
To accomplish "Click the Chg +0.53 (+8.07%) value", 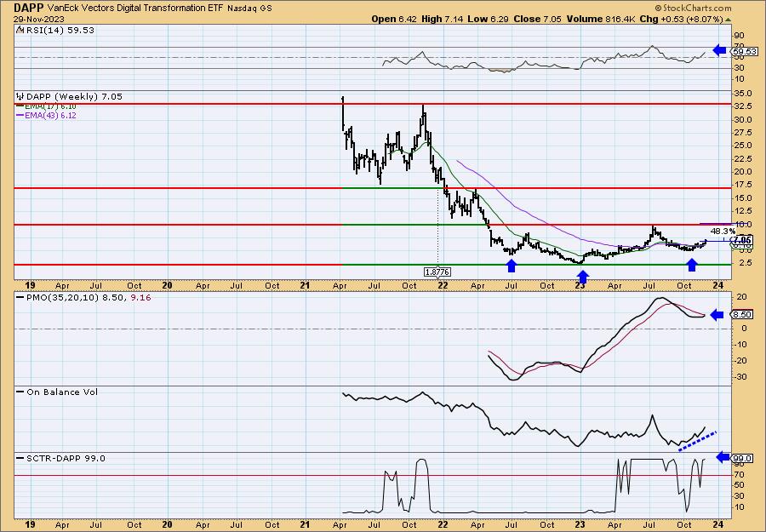I will (682, 19).
